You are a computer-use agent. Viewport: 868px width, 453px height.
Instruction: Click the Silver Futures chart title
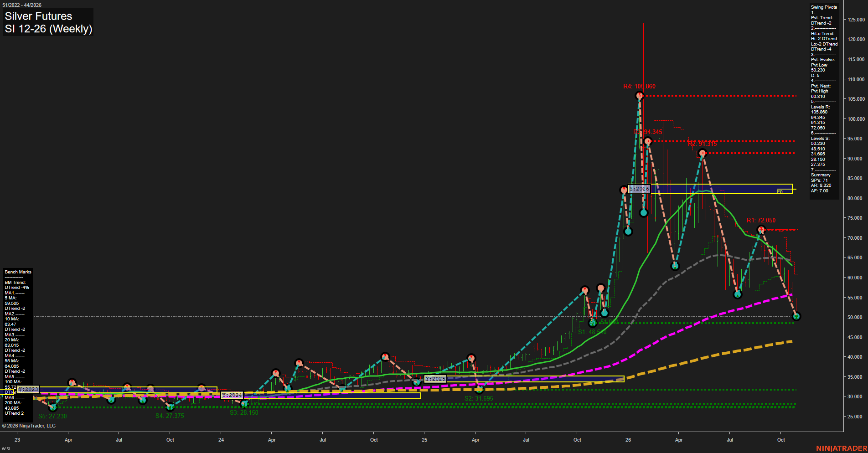[38, 16]
